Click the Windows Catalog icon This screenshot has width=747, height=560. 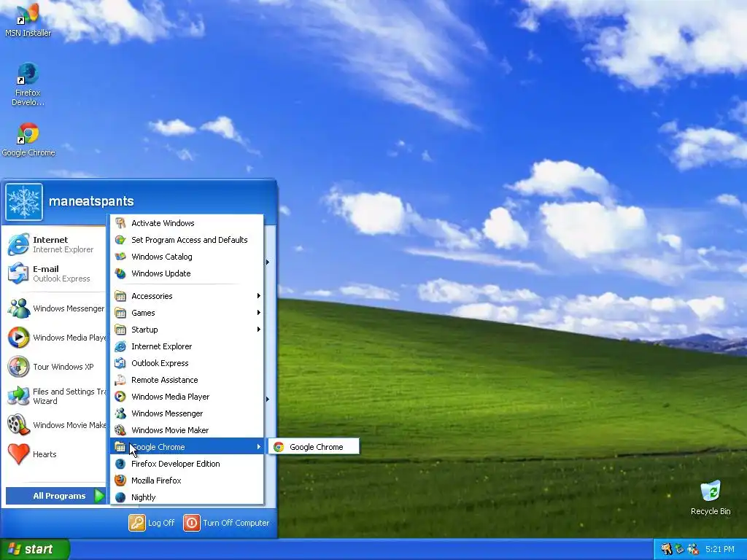120,257
